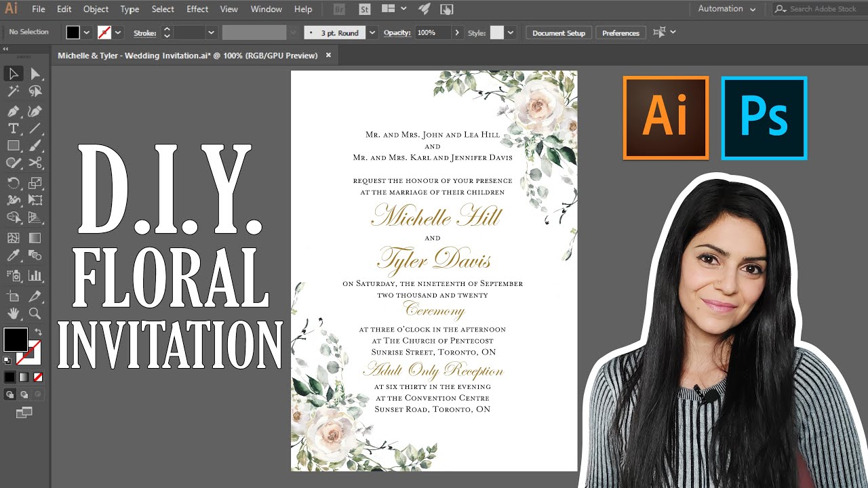Click the Document Setup button
This screenshot has width=868, height=488.
click(559, 33)
